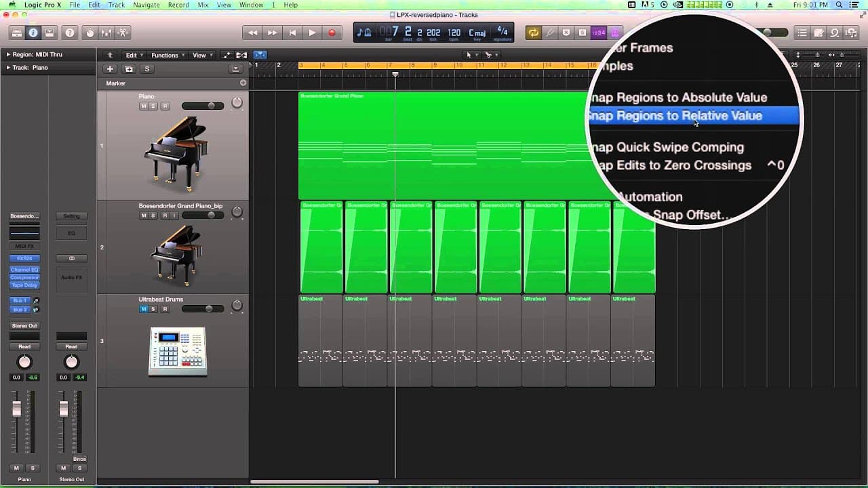
Task: Show Smart Controls knob icon
Action: pos(90,33)
